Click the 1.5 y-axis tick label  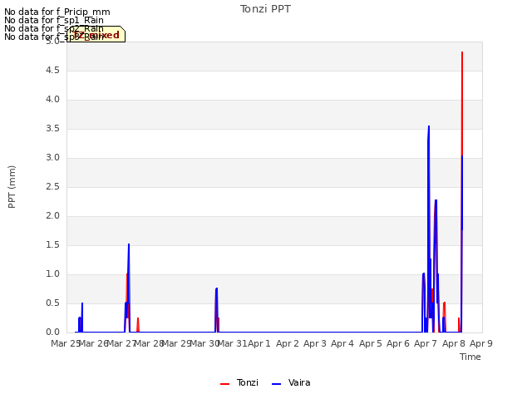tap(52, 245)
